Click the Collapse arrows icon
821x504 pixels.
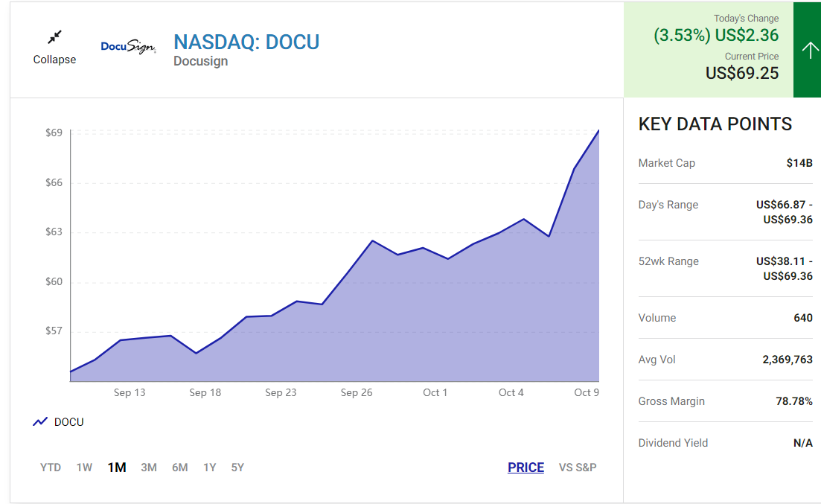point(54,37)
